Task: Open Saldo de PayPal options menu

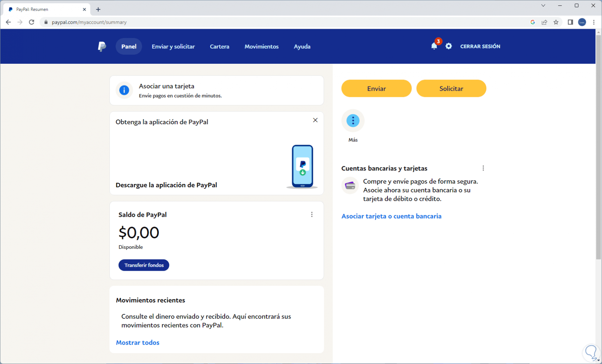Action: [x=312, y=215]
